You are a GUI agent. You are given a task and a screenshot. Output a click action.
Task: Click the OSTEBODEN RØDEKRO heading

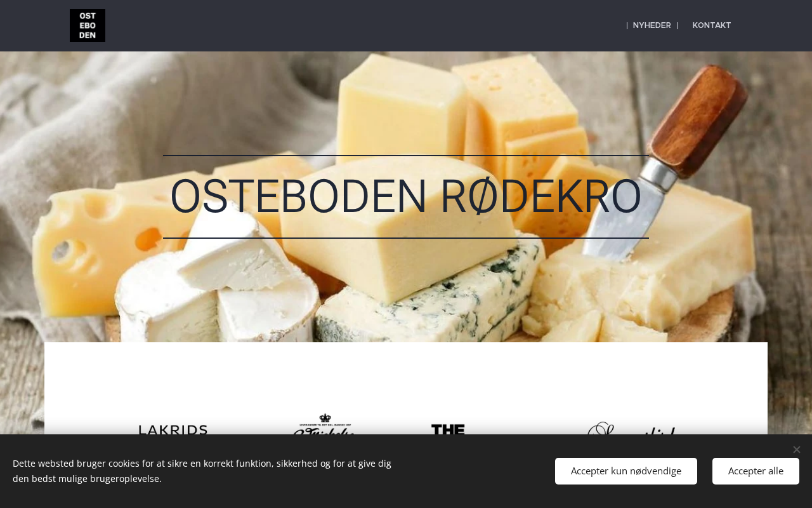pyautogui.click(x=406, y=197)
